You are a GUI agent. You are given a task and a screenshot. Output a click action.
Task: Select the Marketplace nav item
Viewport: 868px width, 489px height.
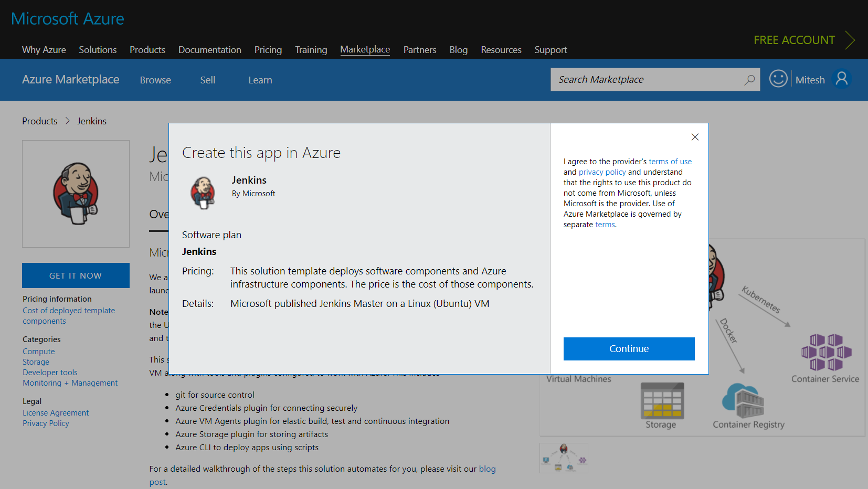coord(365,49)
